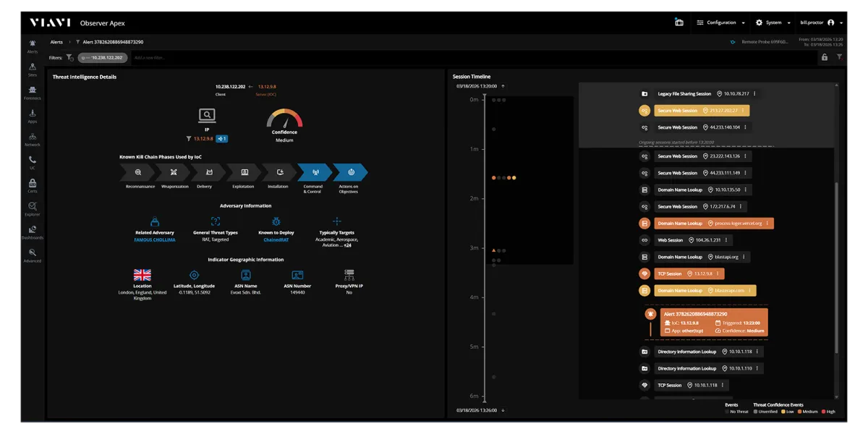Expand the +24 more targets link

coord(347,245)
